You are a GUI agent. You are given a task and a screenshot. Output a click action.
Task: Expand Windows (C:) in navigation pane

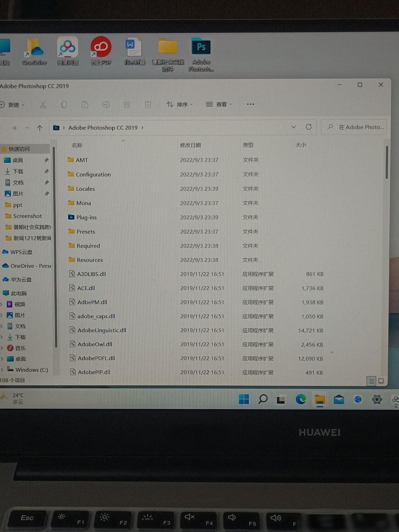2,370
